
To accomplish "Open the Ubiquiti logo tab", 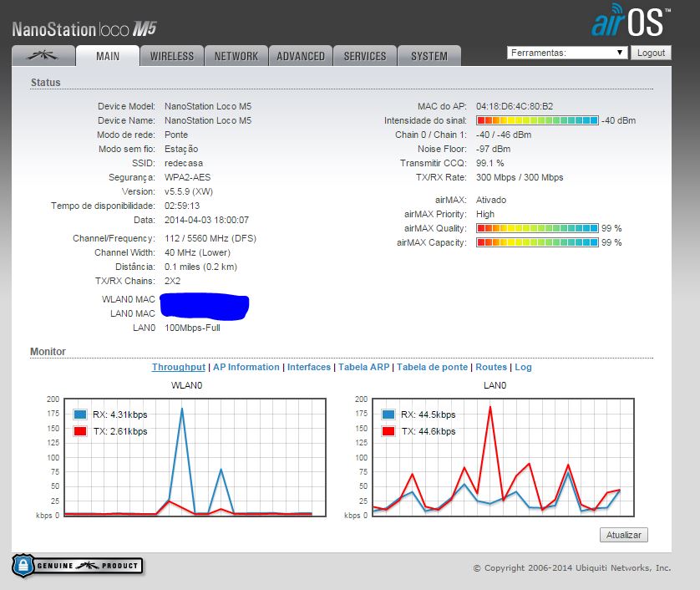I will 43,56.
